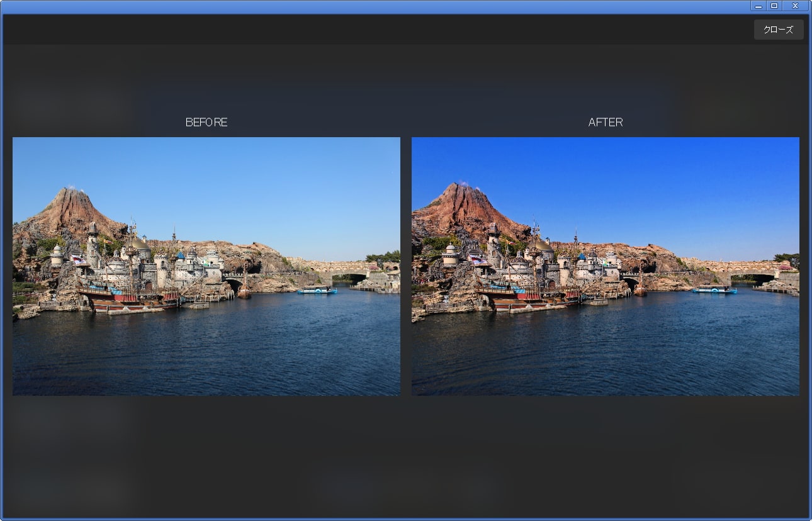Click the AFTER label text

coord(606,122)
